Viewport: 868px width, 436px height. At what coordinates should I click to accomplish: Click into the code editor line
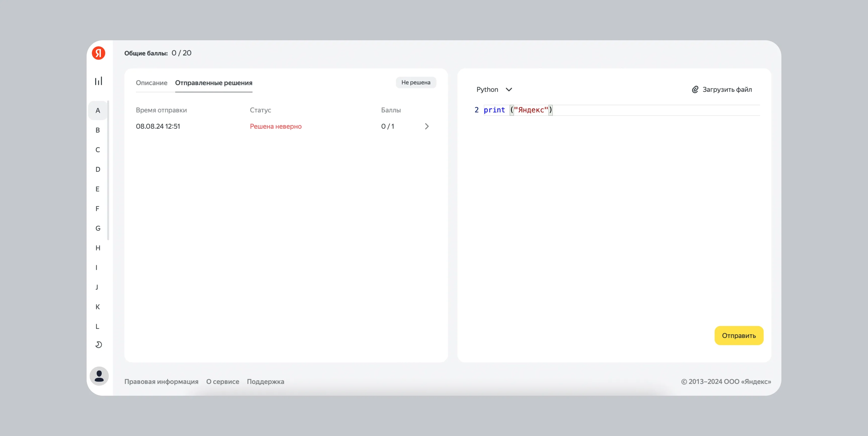coord(621,110)
